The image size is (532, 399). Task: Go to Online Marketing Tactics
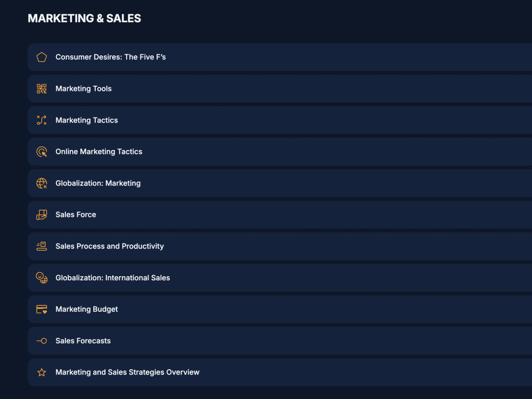pyautogui.click(x=280, y=152)
